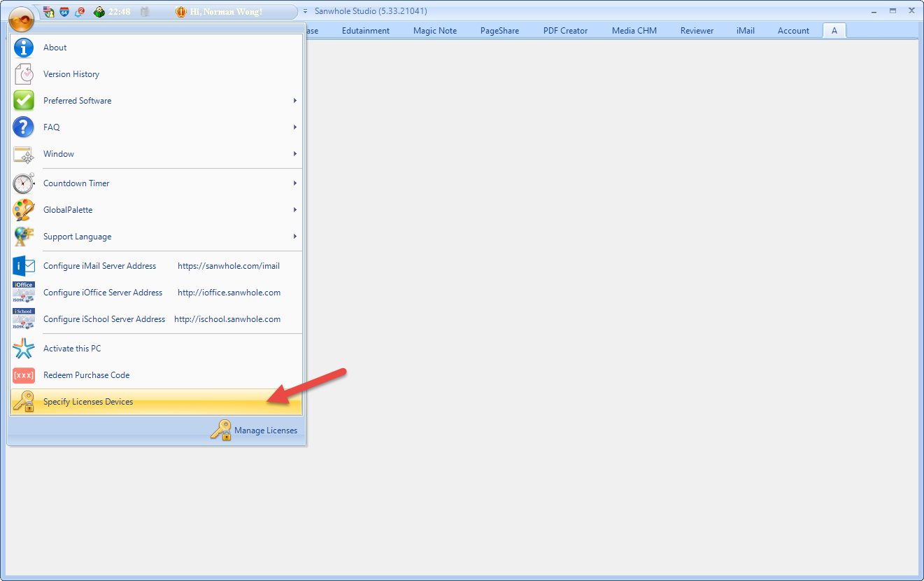Click the iSchool ISO9K icon
924x581 pixels.
[24, 319]
